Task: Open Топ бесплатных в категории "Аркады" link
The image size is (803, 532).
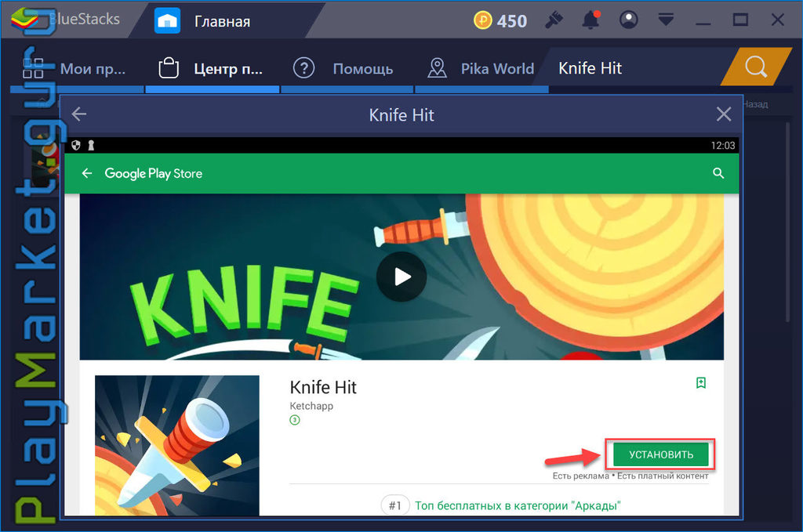Action: point(518,506)
